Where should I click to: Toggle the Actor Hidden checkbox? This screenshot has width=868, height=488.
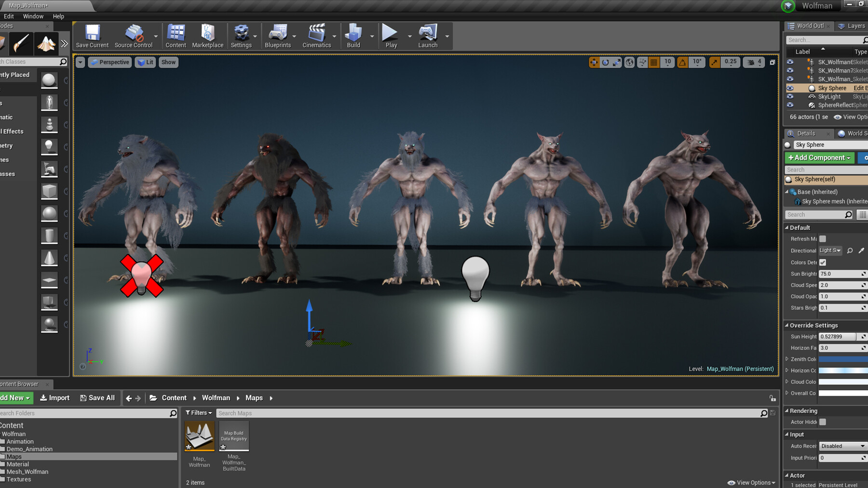(823, 422)
